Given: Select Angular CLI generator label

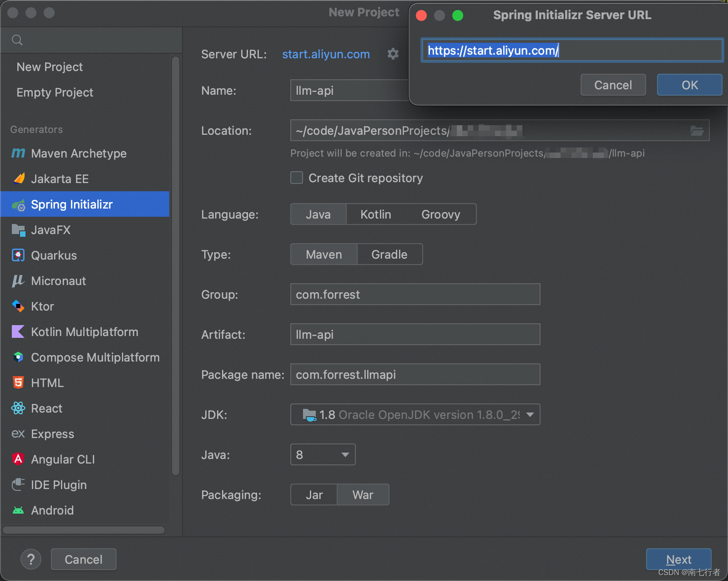Looking at the screenshot, I should pyautogui.click(x=63, y=459).
